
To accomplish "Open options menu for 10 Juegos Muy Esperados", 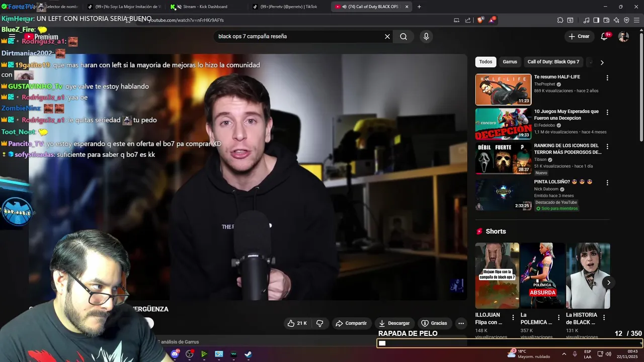I will coord(607,112).
